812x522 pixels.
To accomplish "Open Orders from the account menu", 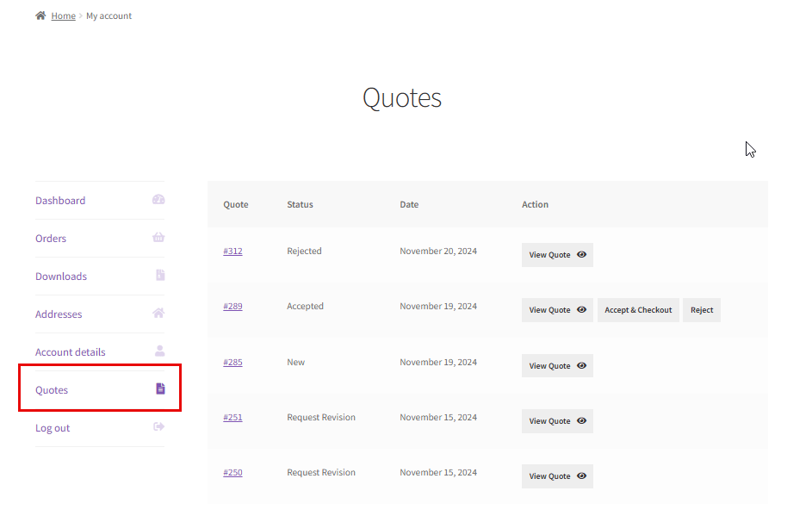I will 50,237.
